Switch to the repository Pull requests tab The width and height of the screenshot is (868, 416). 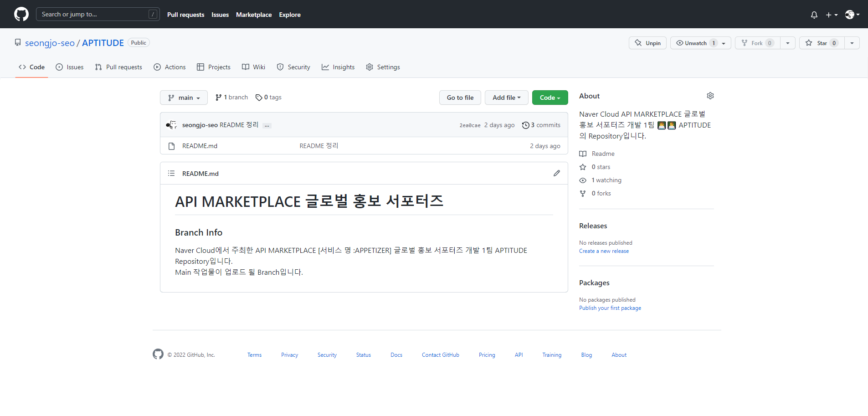118,67
